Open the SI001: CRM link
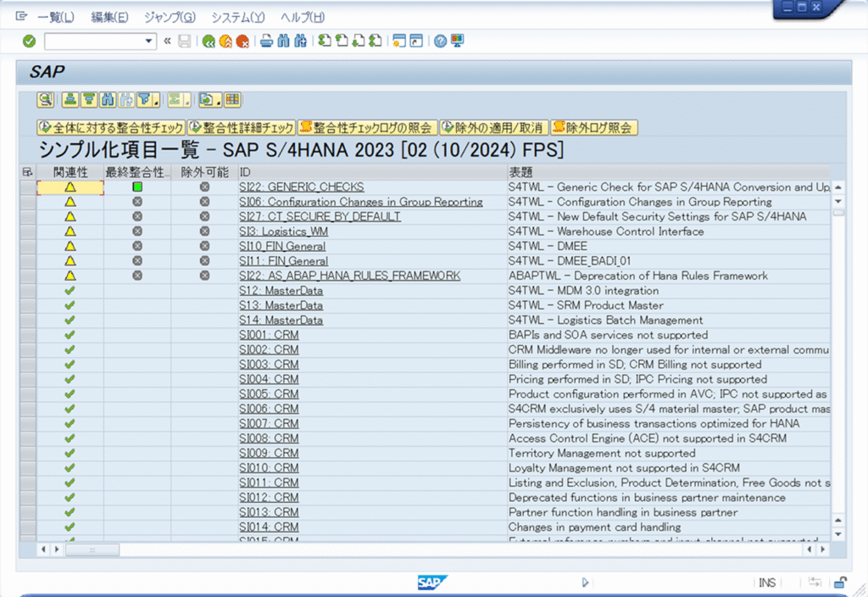The image size is (868, 597). [x=269, y=335]
